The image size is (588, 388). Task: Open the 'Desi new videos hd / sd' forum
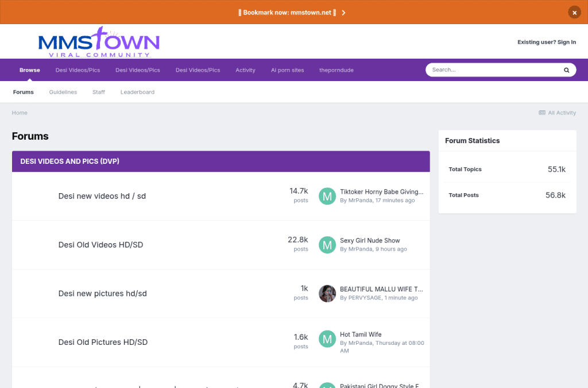tap(102, 196)
